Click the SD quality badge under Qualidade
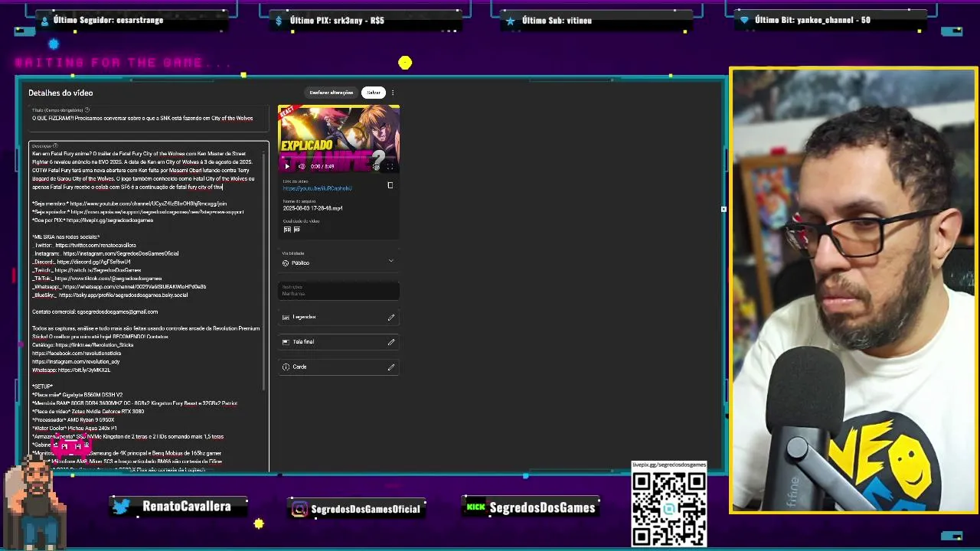The height and width of the screenshot is (551, 980). [287, 230]
